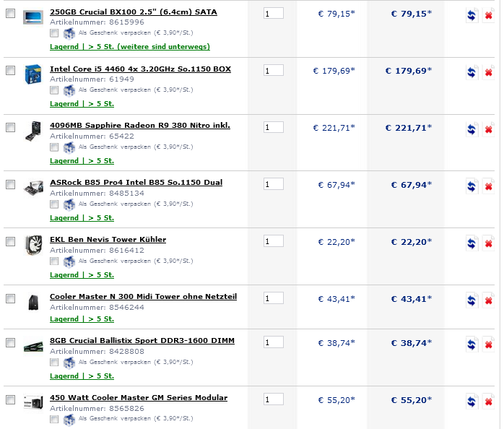Screen dimensions: 504x429
Task: Click refresh icon for 450 Watt Cooler Master GM
Action: tap(472, 402)
